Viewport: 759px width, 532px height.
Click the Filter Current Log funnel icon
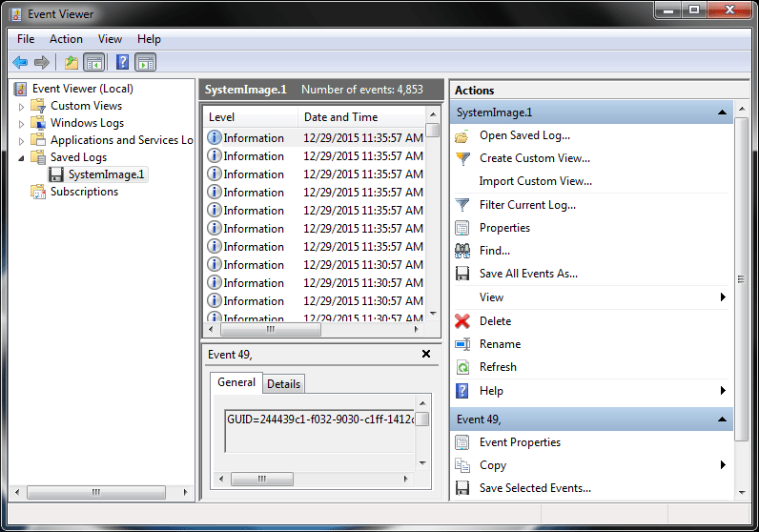(462, 205)
